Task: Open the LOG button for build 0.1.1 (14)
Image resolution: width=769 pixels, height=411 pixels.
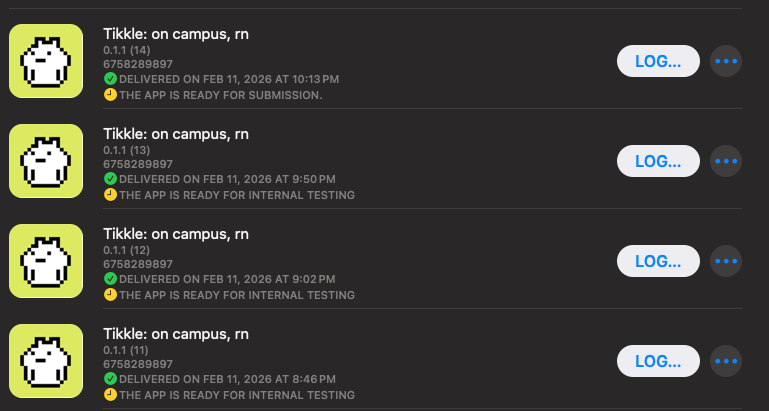Action: coord(658,61)
